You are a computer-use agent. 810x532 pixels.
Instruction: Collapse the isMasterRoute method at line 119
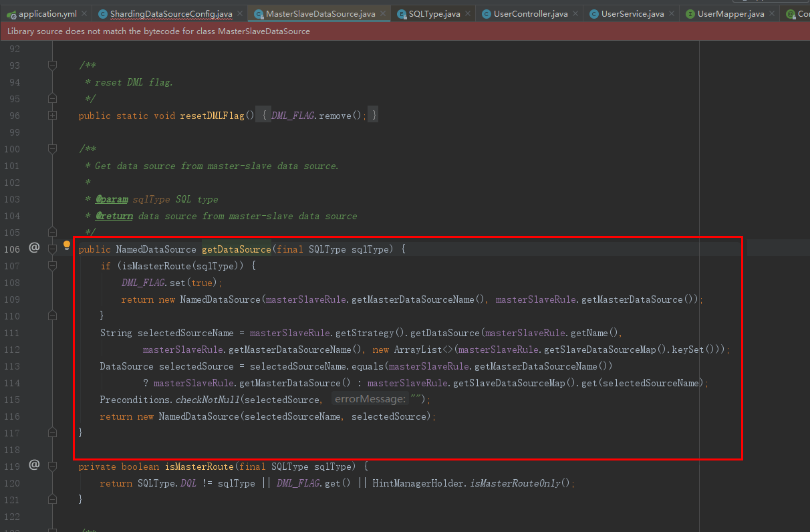pos(52,466)
